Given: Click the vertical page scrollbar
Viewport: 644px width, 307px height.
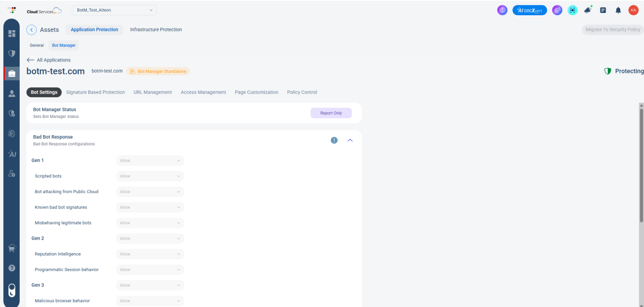Looking at the screenshot, I should click(642, 165).
